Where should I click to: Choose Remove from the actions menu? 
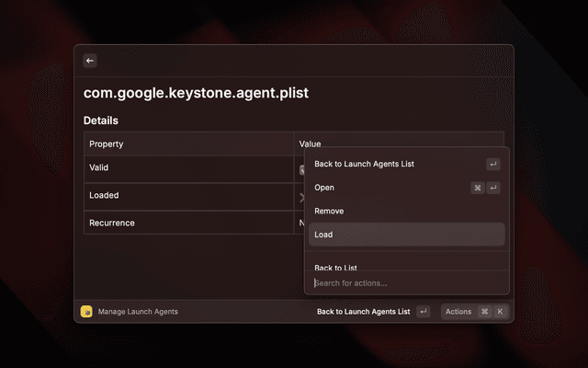329,212
